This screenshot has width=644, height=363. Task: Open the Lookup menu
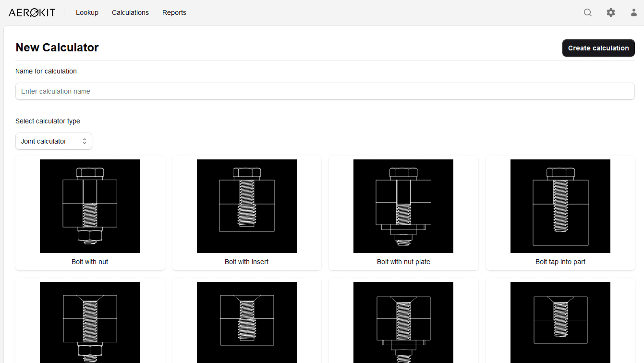click(87, 12)
